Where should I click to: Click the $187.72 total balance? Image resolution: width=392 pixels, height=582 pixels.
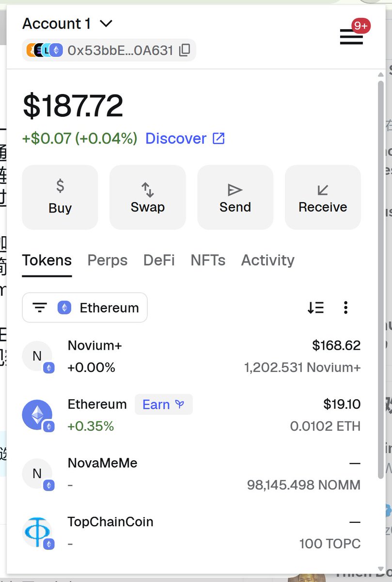(x=73, y=106)
